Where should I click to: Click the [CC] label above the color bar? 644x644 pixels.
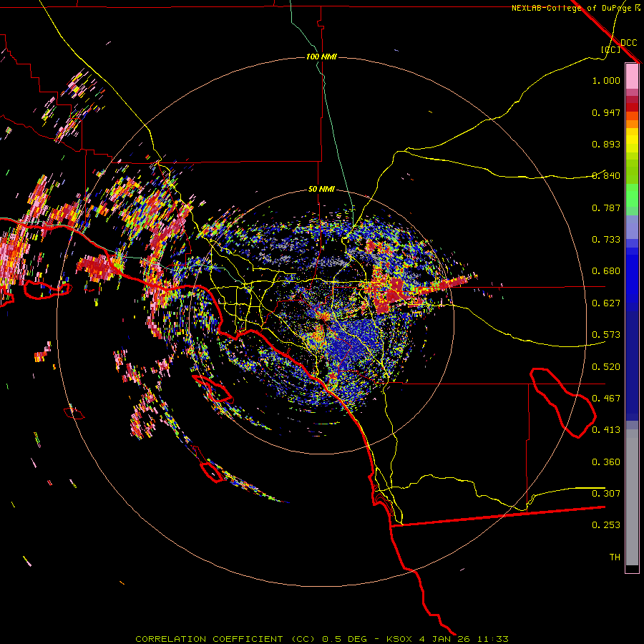pos(611,49)
